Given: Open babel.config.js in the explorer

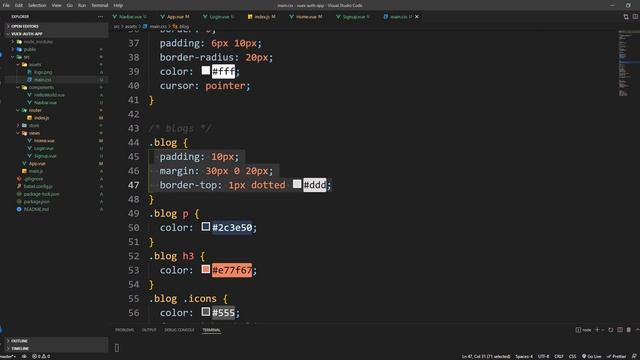Looking at the screenshot, I should [38, 187].
